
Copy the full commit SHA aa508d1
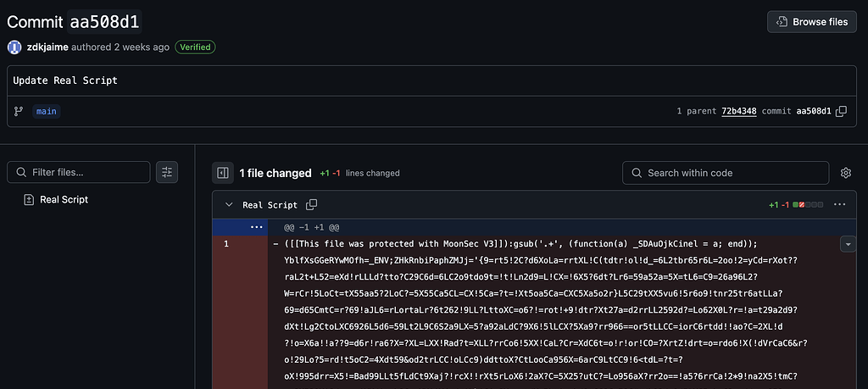point(841,111)
